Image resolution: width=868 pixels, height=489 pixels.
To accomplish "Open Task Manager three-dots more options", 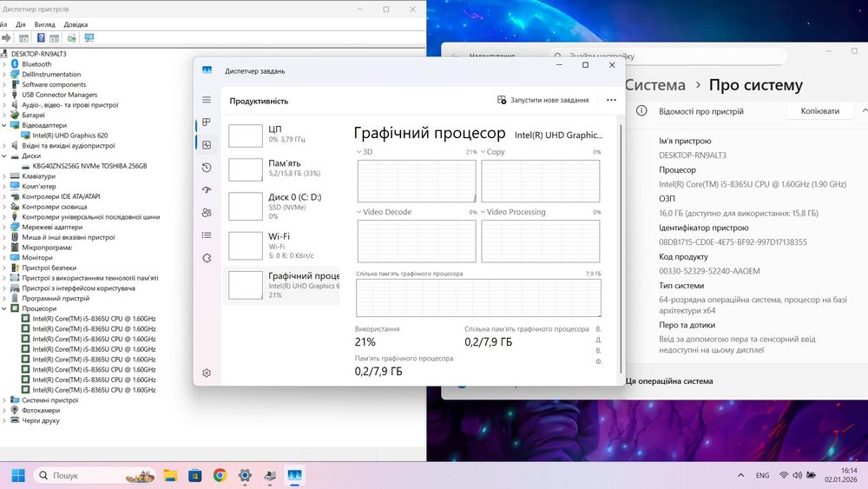I will (x=611, y=100).
